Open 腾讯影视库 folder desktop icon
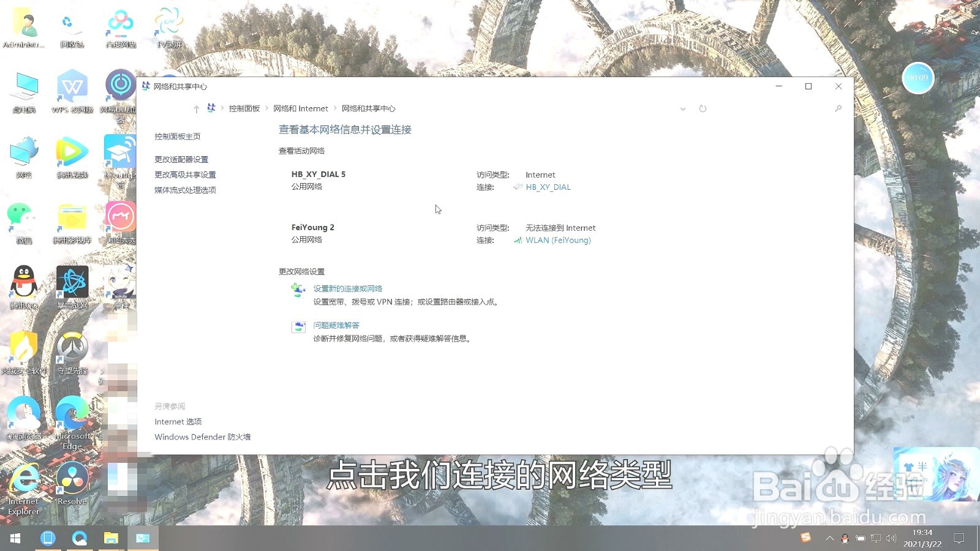The height and width of the screenshot is (551, 980). pyautogui.click(x=72, y=222)
